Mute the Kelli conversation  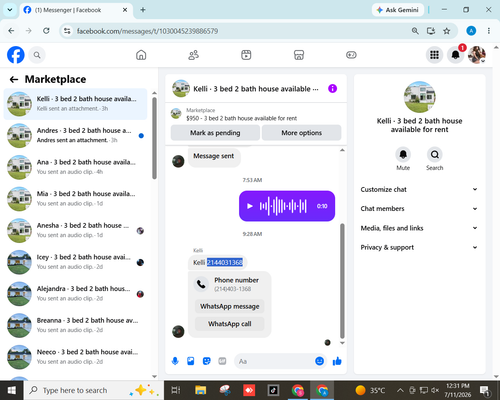[403, 155]
